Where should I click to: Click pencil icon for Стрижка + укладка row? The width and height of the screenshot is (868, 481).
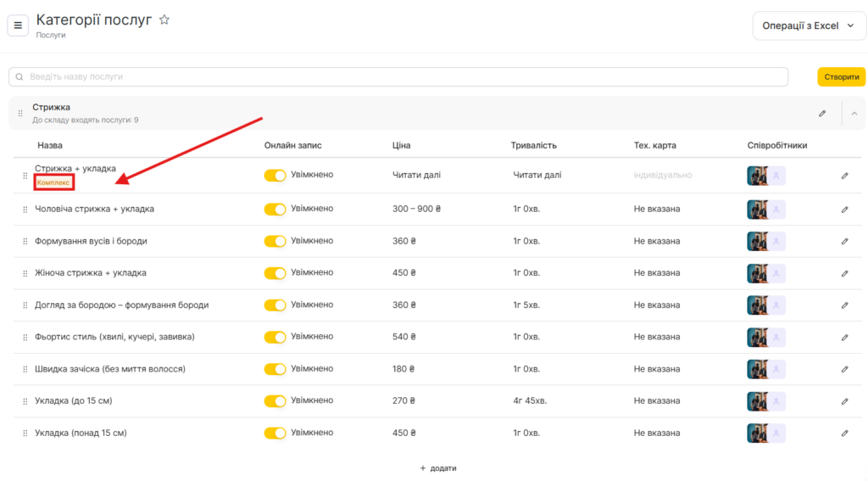tap(844, 176)
